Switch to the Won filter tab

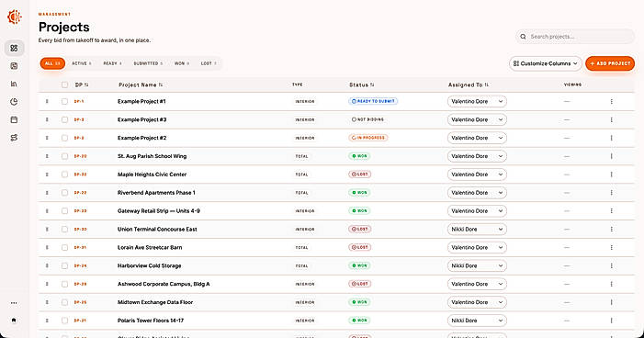[182, 63]
